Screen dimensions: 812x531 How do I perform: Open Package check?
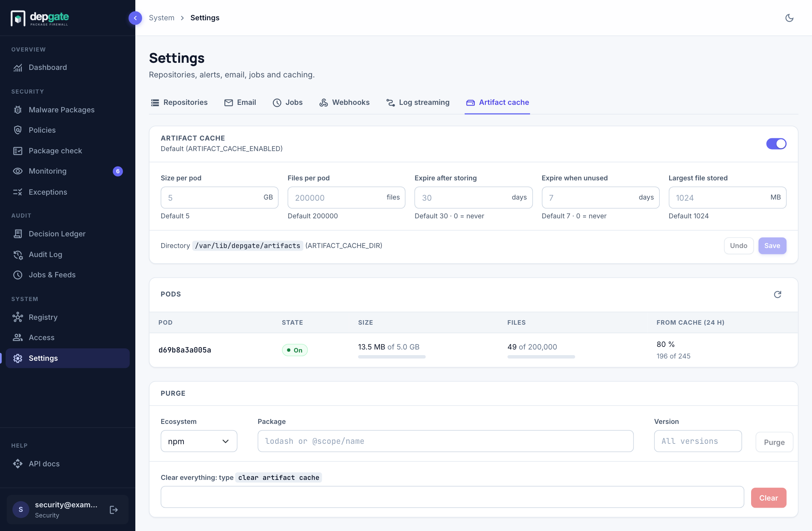click(68, 151)
